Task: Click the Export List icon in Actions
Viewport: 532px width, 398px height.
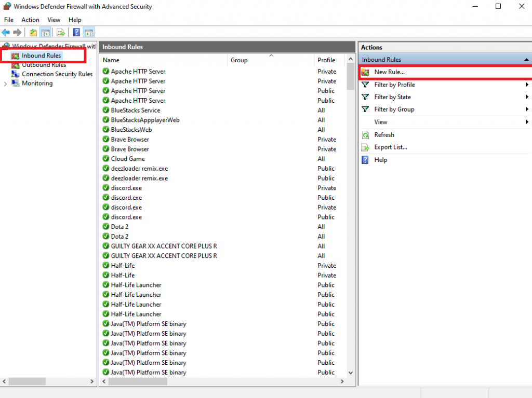Action: pyautogui.click(x=365, y=147)
